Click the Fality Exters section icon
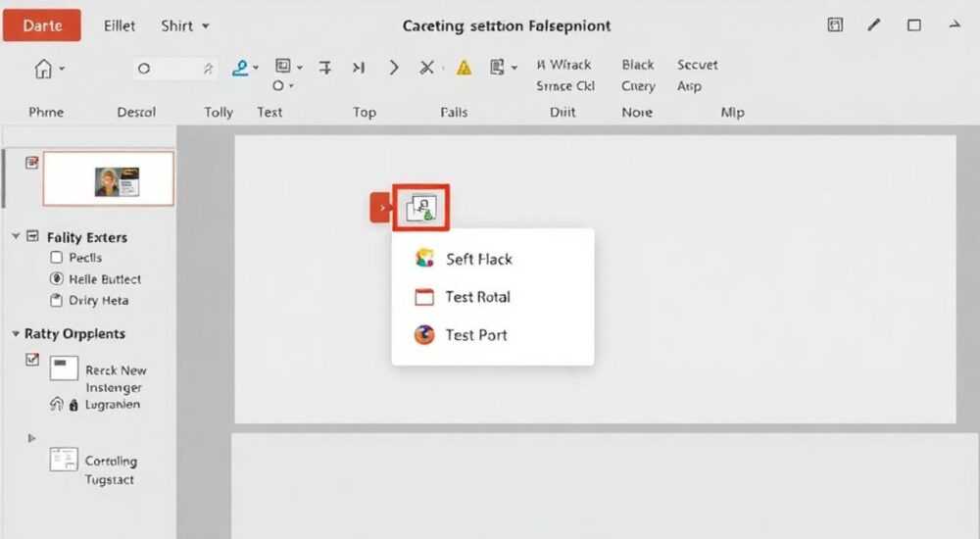The height and width of the screenshot is (539, 980). pyautogui.click(x=32, y=236)
